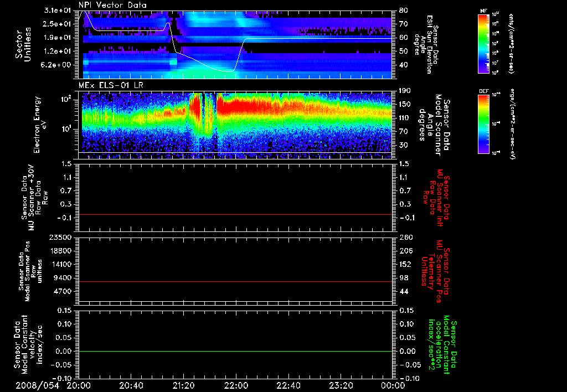Image resolution: width=567 pixels, height=392 pixels.
Task: Click the 23:20 time axis label
Action: point(341,385)
